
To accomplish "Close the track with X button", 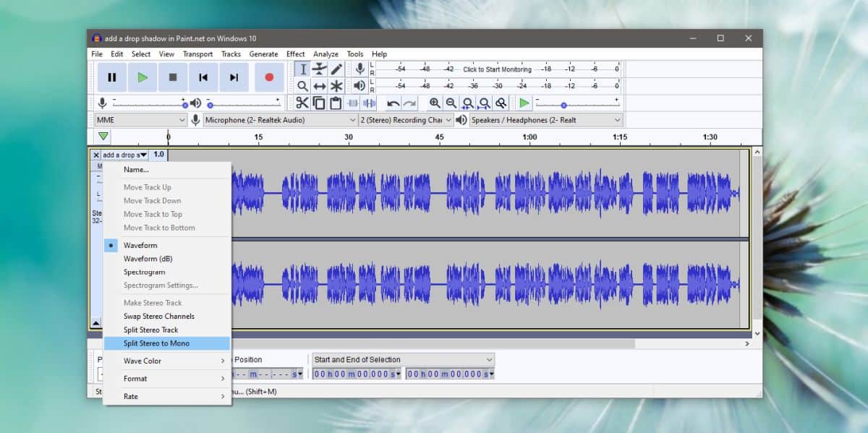I will 95,155.
